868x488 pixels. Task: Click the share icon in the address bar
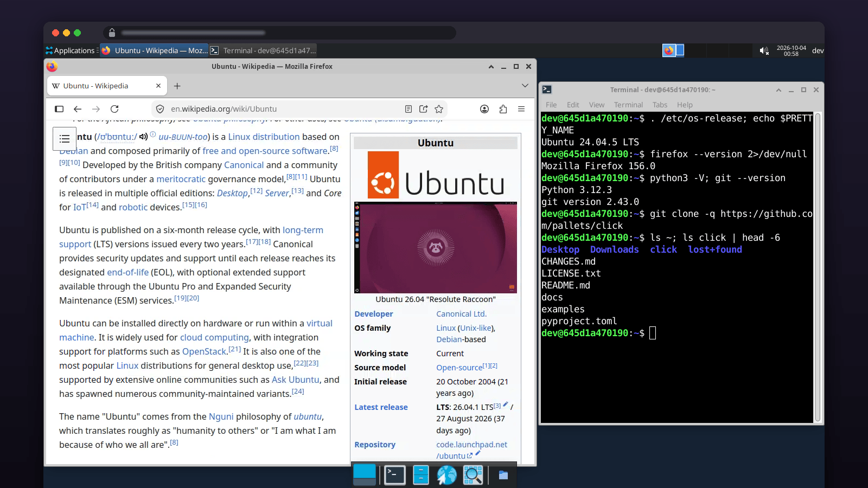click(424, 109)
